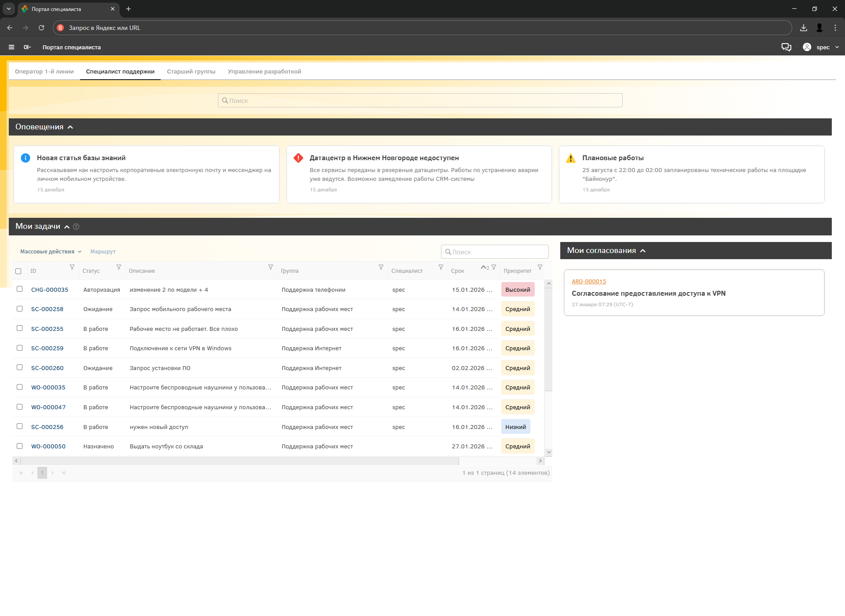This screenshot has height=616, width=845.
Task: Check the box for CHG-000035 row
Action: click(x=19, y=289)
